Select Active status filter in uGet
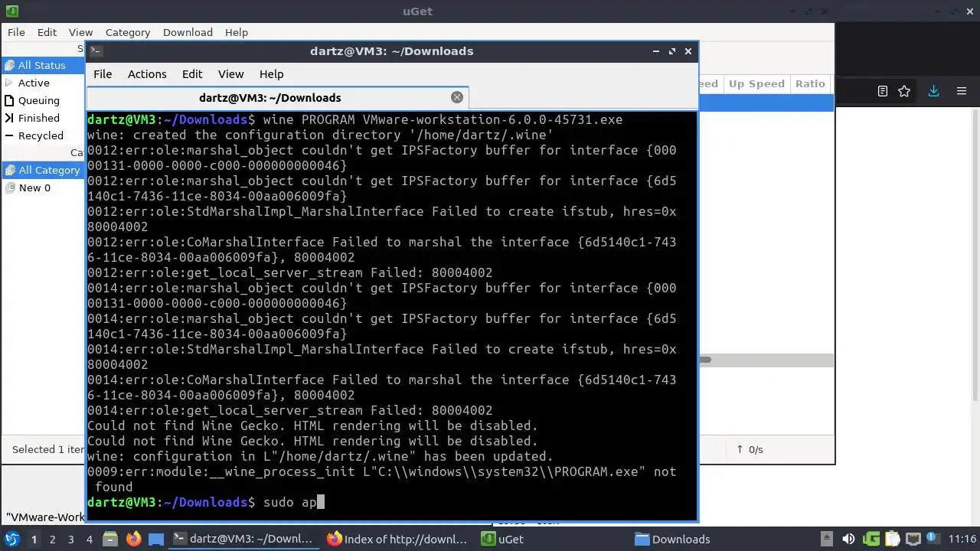980x551 pixels. (44, 83)
